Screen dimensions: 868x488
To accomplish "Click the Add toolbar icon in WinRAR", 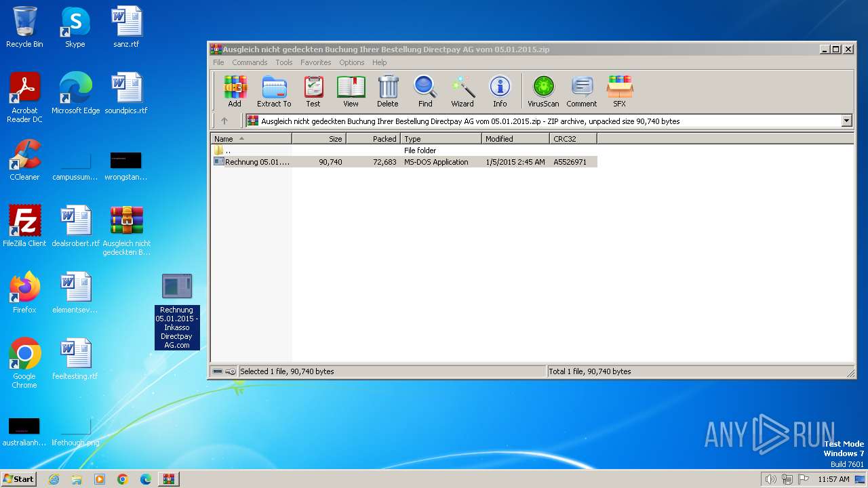I will point(235,91).
